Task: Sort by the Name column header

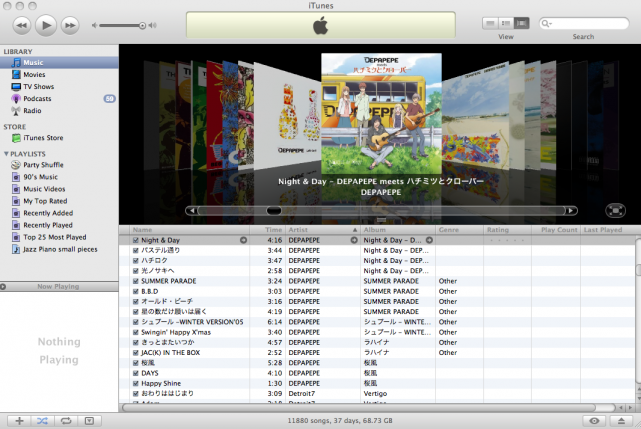Action: point(190,230)
